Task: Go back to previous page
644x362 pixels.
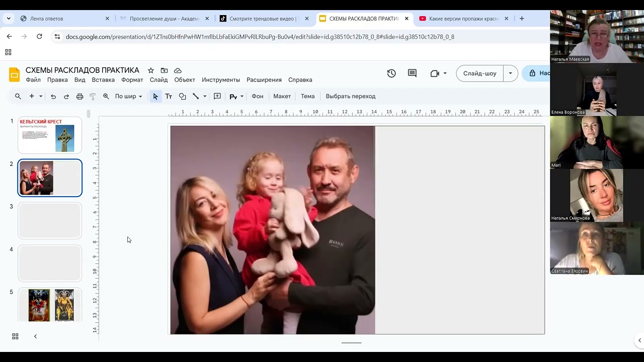Action: (x=9, y=37)
